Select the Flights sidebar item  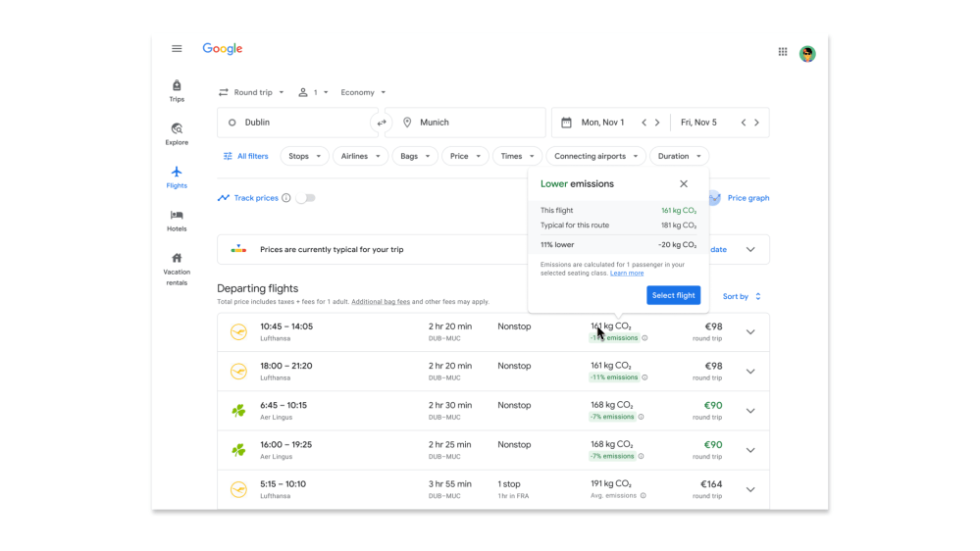pos(177,176)
